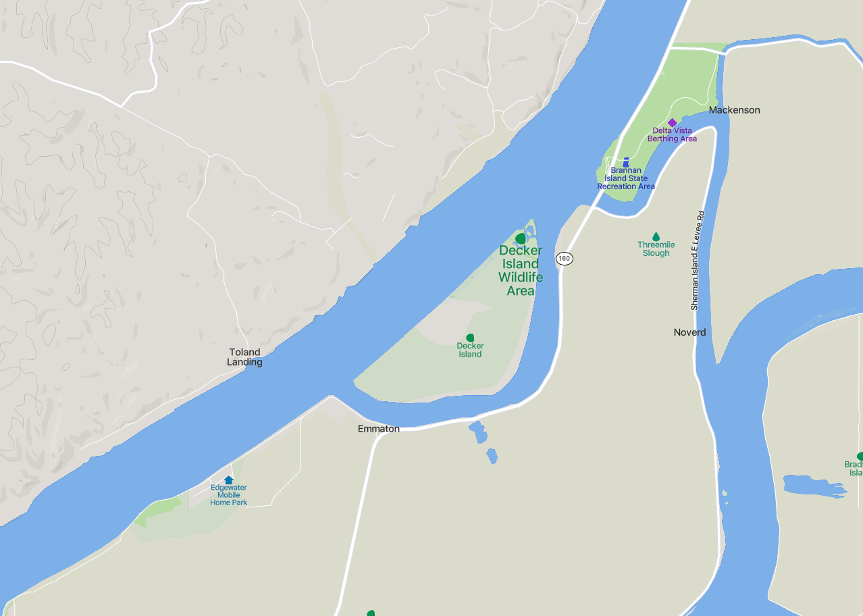Select the Delta Vista Berthing Area label
Image resolution: width=863 pixels, height=616 pixels.
(672, 134)
